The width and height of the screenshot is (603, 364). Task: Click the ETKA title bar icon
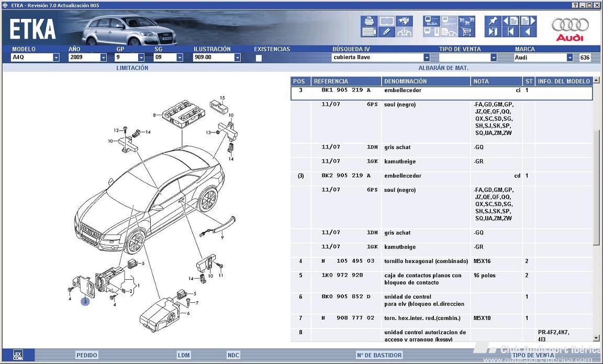click(5, 5)
